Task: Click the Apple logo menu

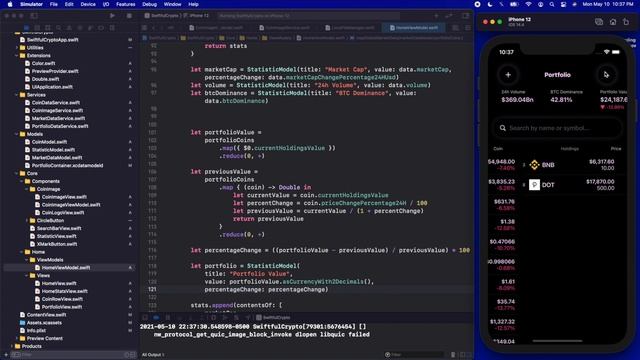Action: (x=10, y=4)
